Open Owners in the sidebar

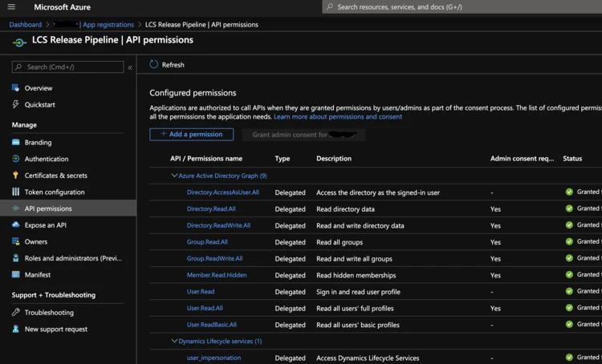36,241
